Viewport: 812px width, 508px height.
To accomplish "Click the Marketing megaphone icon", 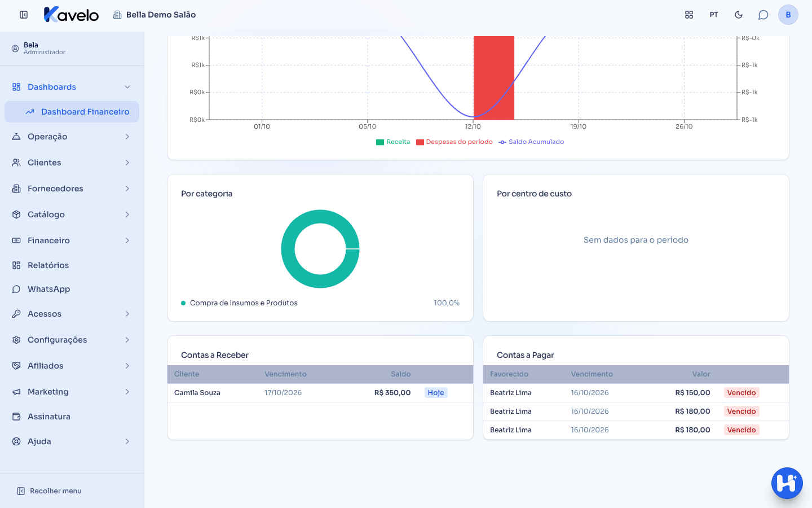I will (16, 392).
